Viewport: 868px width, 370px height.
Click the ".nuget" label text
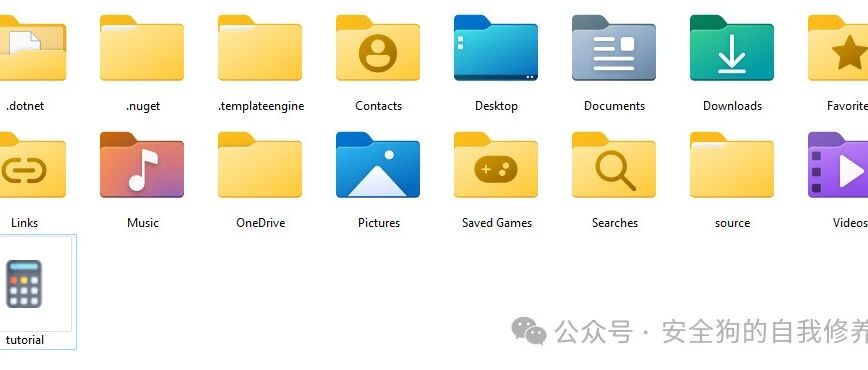pos(143,106)
